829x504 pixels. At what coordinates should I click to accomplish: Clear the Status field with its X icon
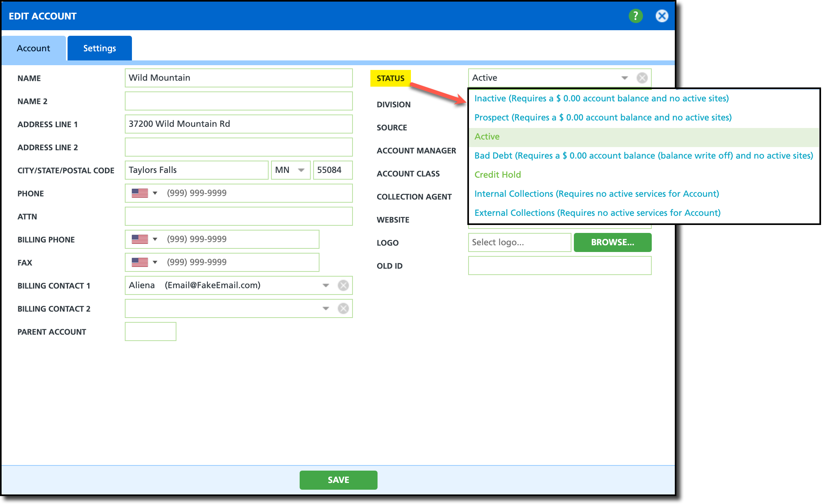[x=642, y=78]
